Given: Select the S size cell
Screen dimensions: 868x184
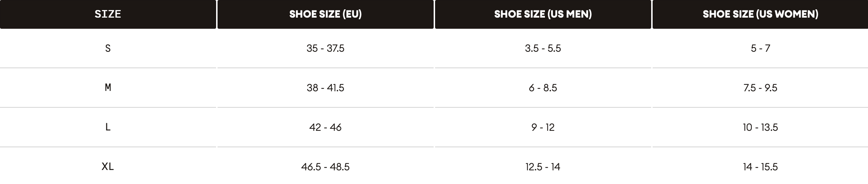Looking at the screenshot, I should [108, 48].
